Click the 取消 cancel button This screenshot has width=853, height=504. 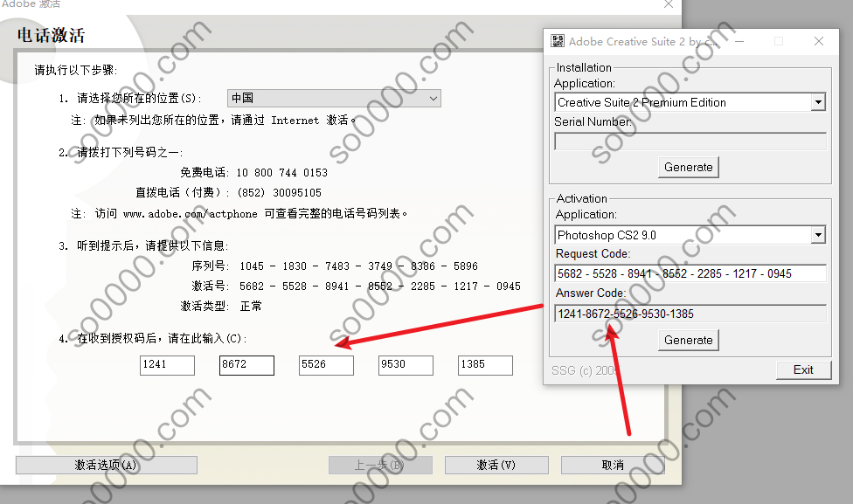tap(614, 465)
